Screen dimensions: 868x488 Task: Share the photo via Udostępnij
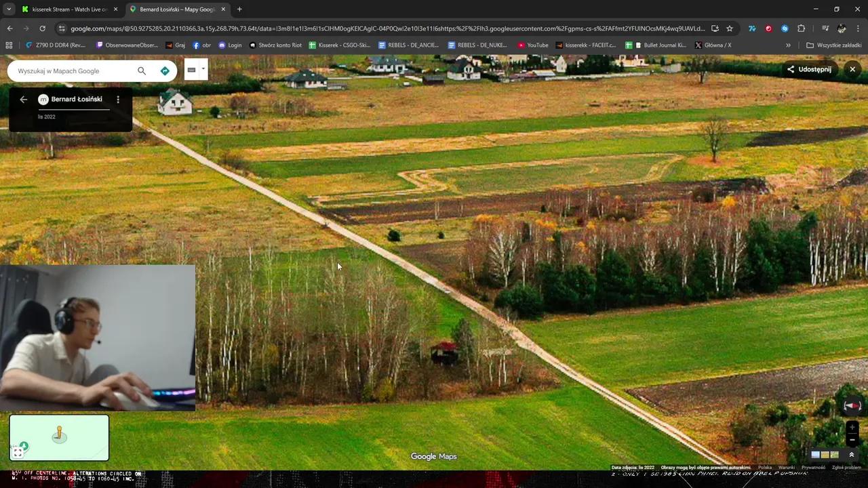(809, 69)
